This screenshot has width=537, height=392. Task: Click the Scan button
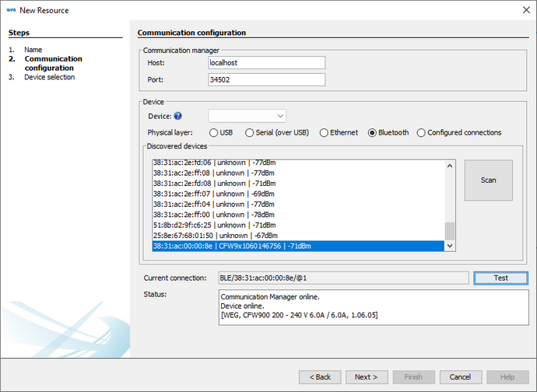pos(488,180)
